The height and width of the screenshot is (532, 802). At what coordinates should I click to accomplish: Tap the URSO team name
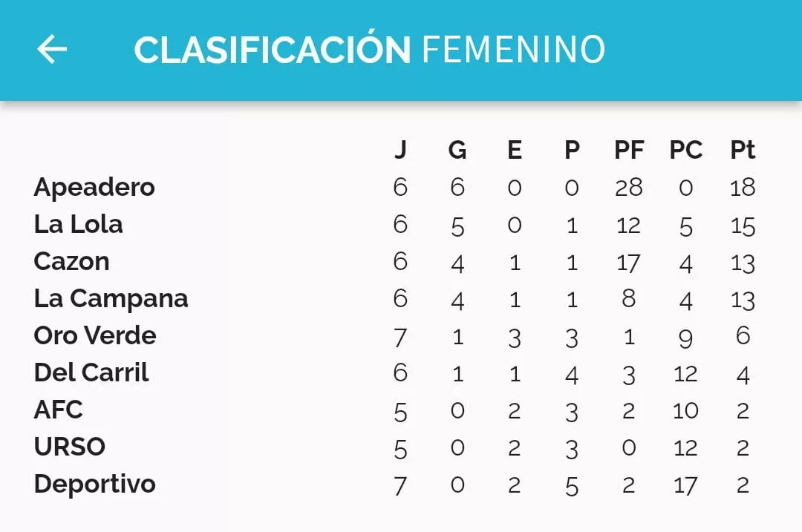(69, 447)
